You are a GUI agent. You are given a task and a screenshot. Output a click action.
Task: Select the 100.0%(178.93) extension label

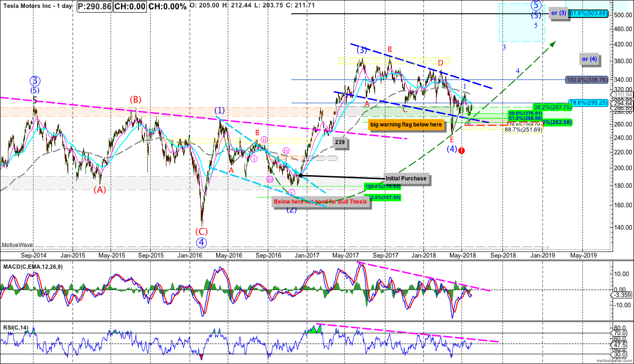(383, 186)
